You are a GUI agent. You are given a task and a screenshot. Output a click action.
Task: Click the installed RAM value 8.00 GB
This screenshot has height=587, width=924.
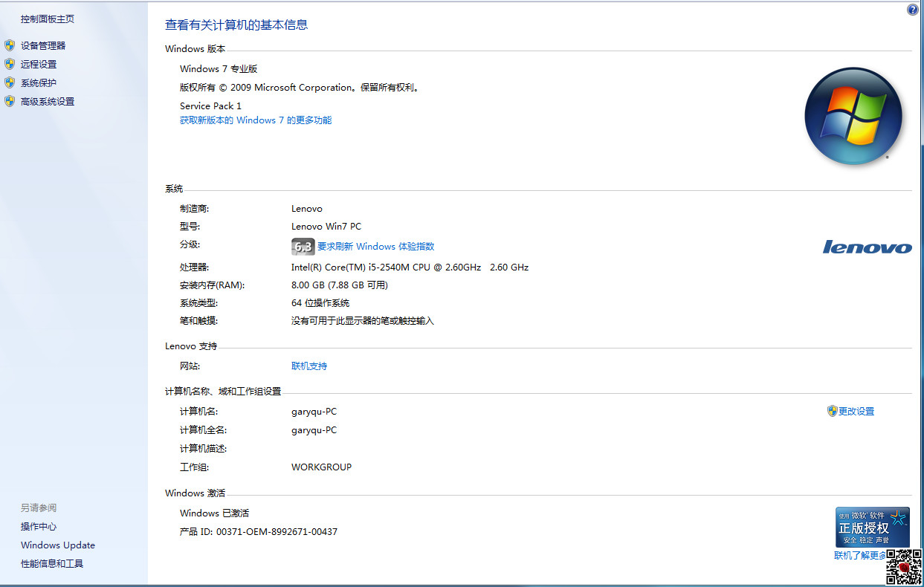pos(340,285)
